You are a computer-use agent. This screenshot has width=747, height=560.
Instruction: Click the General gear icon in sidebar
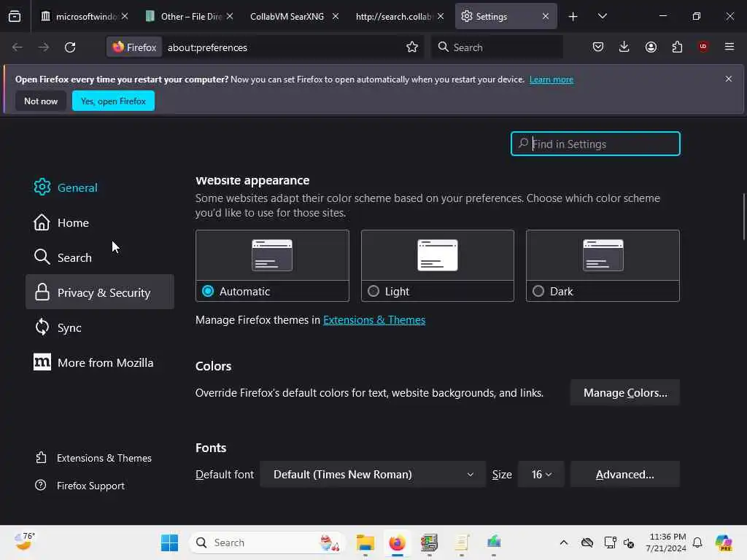[42, 187]
